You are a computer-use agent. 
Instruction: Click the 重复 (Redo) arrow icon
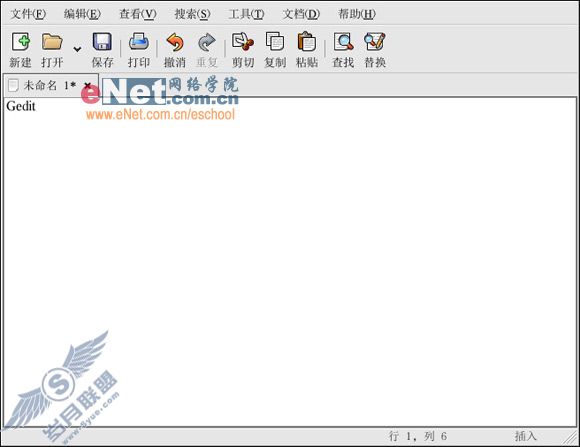pyautogui.click(x=207, y=42)
